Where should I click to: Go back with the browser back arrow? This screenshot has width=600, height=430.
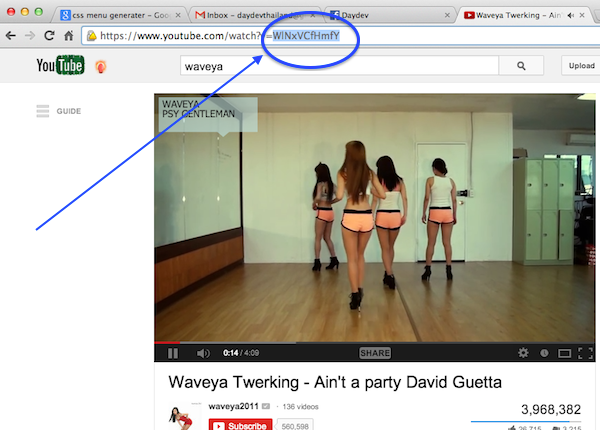[x=11, y=36]
